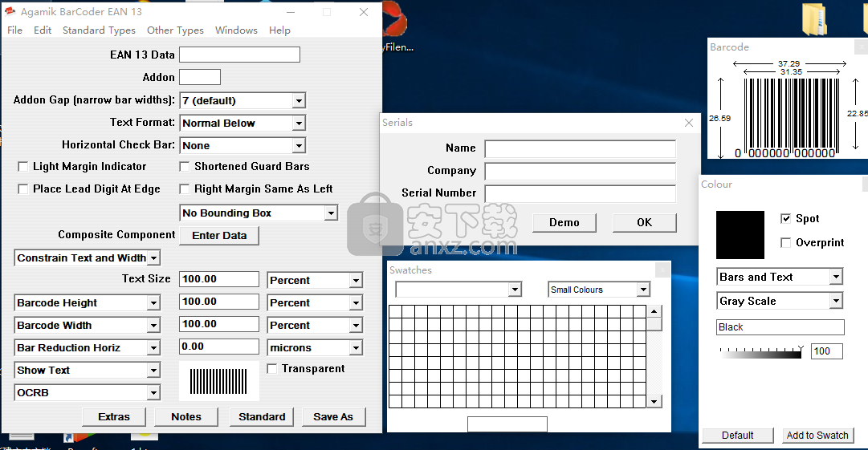Image resolution: width=868 pixels, height=450 pixels.
Task: Toggle the Transparent checkbox
Action: click(272, 369)
